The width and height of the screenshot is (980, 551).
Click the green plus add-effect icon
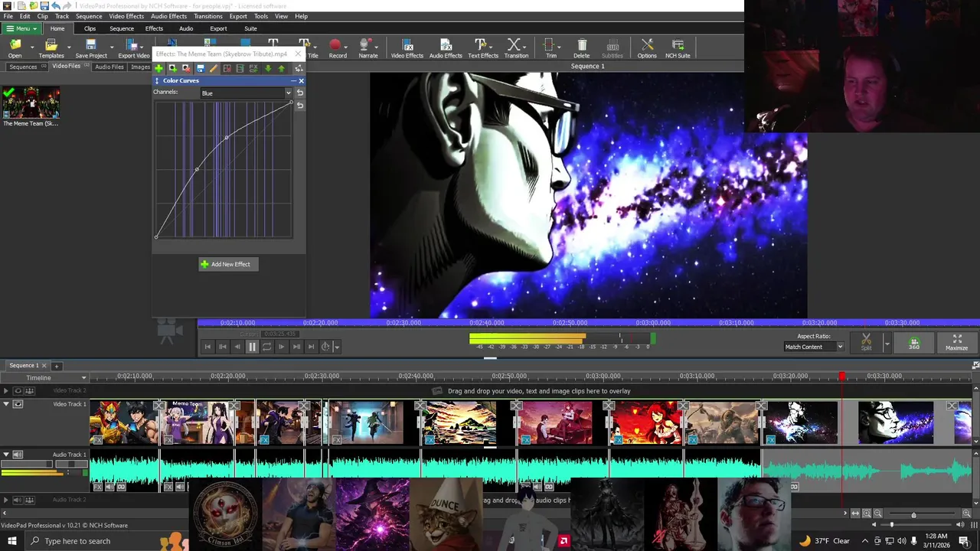pyautogui.click(x=159, y=68)
